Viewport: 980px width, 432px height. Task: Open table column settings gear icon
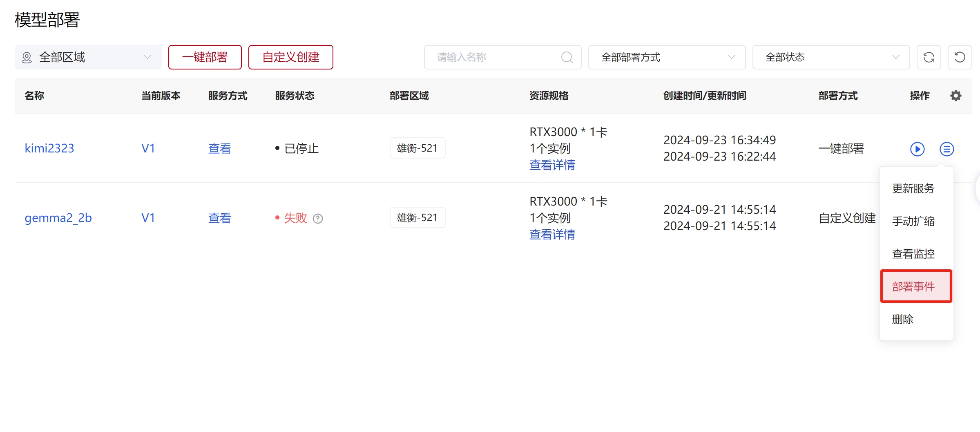(x=955, y=96)
